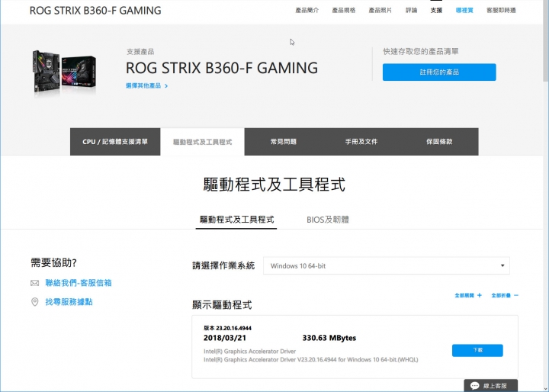Click the chevron arrow after 選擇其他產品
The height and width of the screenshot is (392, 549).
coord(166,86)
